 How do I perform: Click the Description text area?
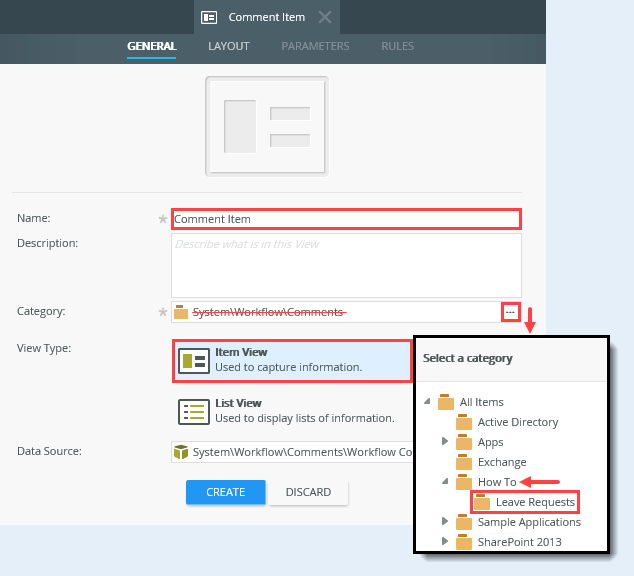347,265
